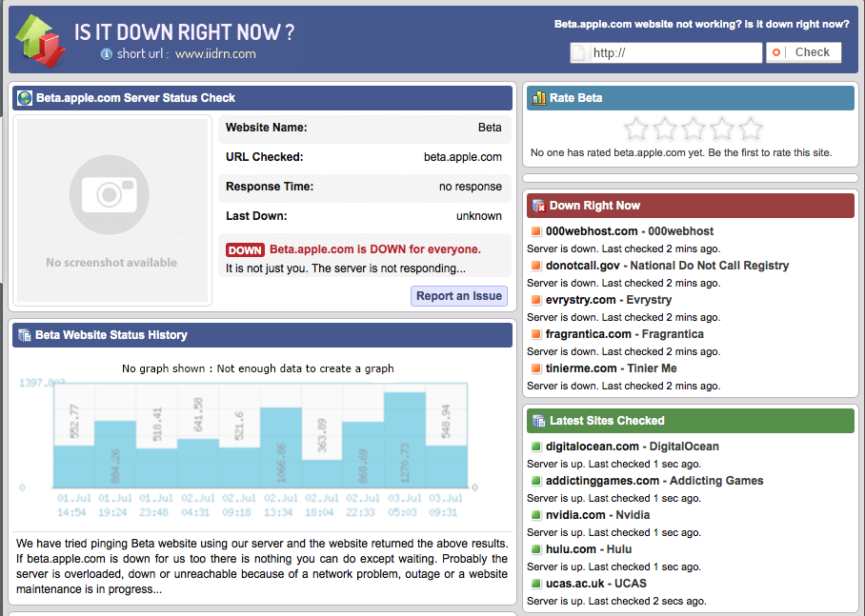This screenshot has width=865, height=616.
Task: Click the server icon beside Latest Sites Checked
Action: click(x=538, y=421)
